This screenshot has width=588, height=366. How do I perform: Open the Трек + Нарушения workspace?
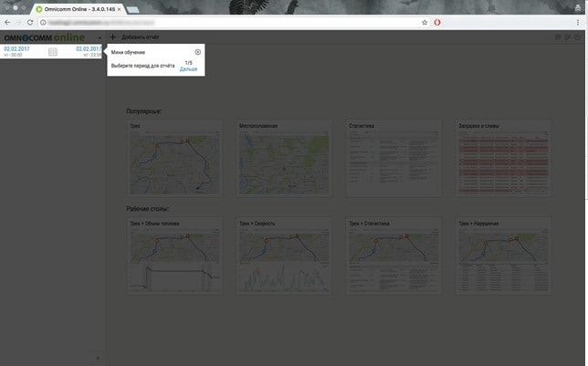click(x=503, y=256)
